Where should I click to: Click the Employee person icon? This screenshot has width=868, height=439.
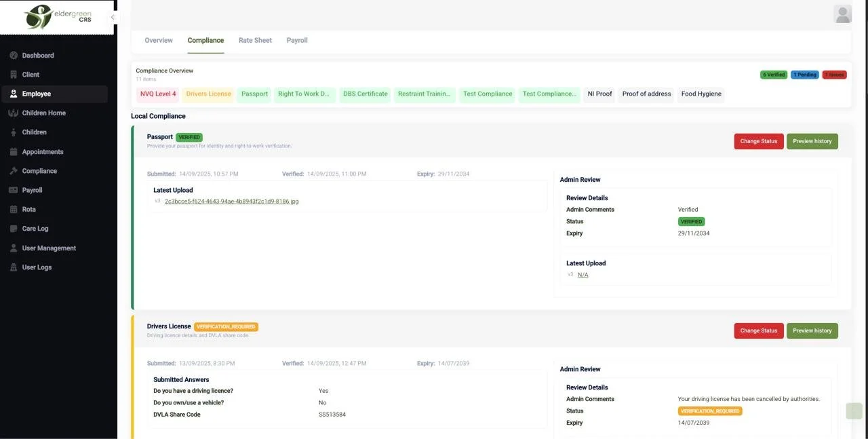14,94
